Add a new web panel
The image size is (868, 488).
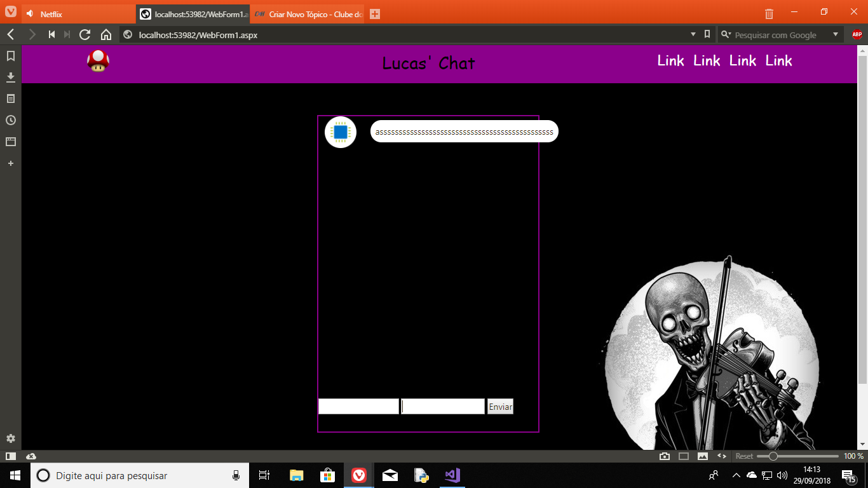pos(11,163)
